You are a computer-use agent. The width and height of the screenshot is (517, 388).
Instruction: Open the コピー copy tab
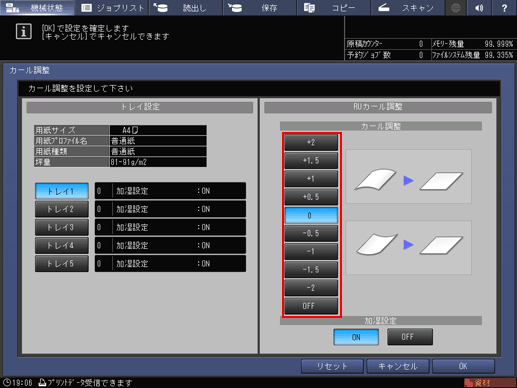pos(333,8)
